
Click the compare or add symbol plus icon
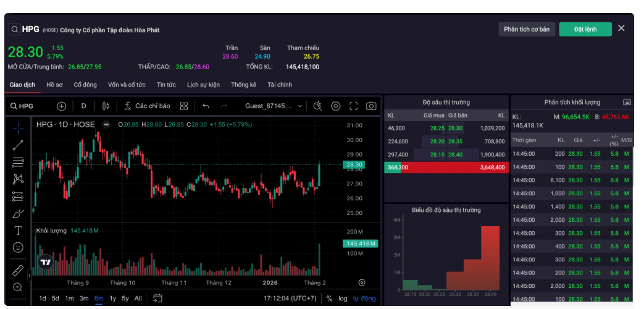(62, 106)
